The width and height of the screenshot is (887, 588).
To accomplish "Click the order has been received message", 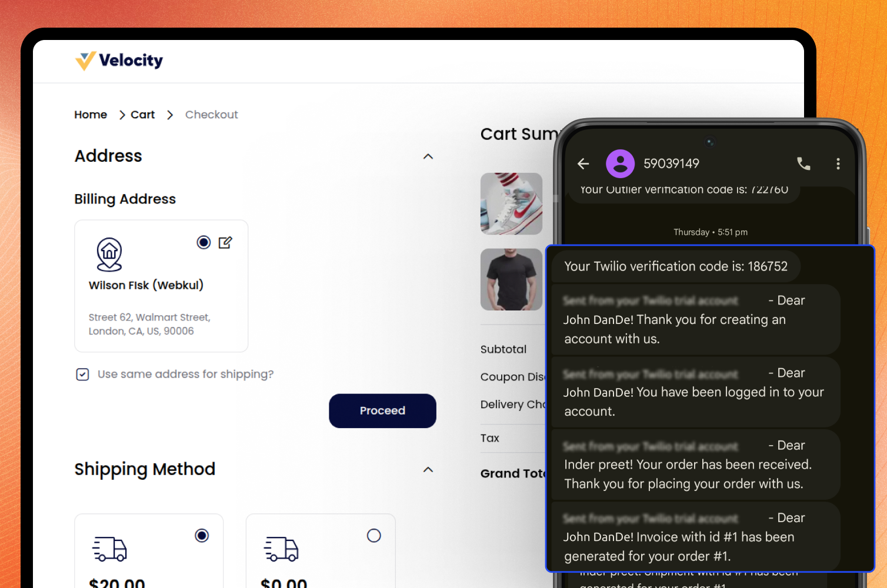I will click(695, 465).
